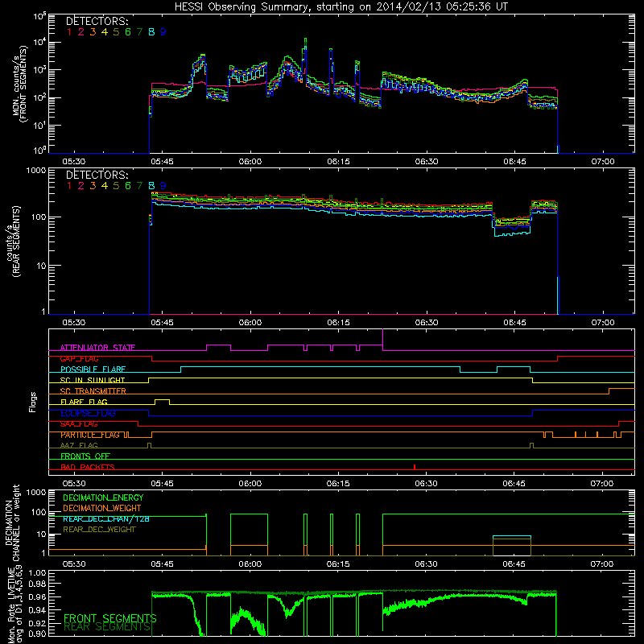The width and height of the screenshot is (644, 644).
Task: Select detector 8 in rear segments legend
Action: tap(151, 186)
